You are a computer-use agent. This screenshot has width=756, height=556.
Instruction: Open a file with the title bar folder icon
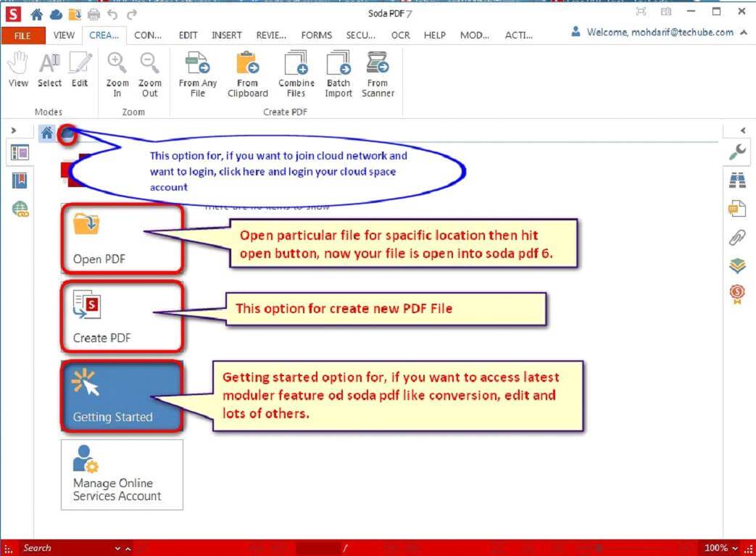[x=75, y=14]
